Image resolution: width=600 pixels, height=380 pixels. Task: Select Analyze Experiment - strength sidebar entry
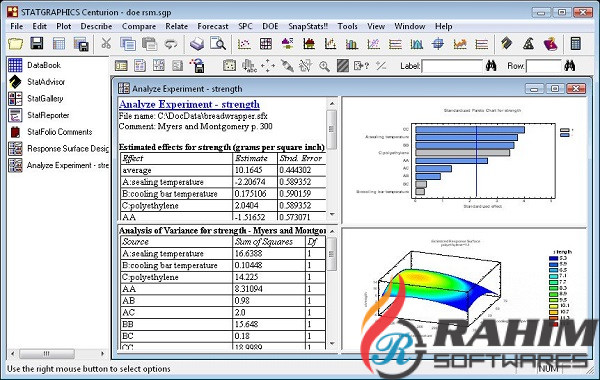tap(68, 165)
